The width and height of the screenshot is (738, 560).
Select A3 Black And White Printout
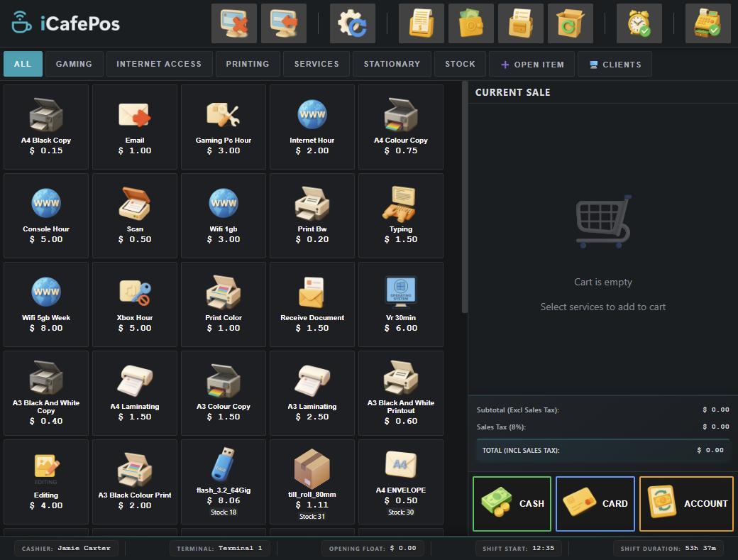pos(401,393)
